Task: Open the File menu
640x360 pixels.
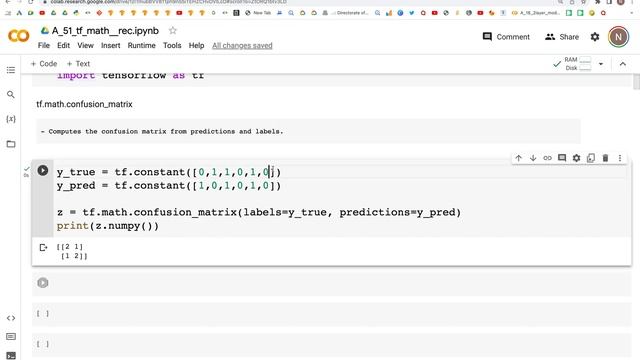Action: (x=44, y=45)
